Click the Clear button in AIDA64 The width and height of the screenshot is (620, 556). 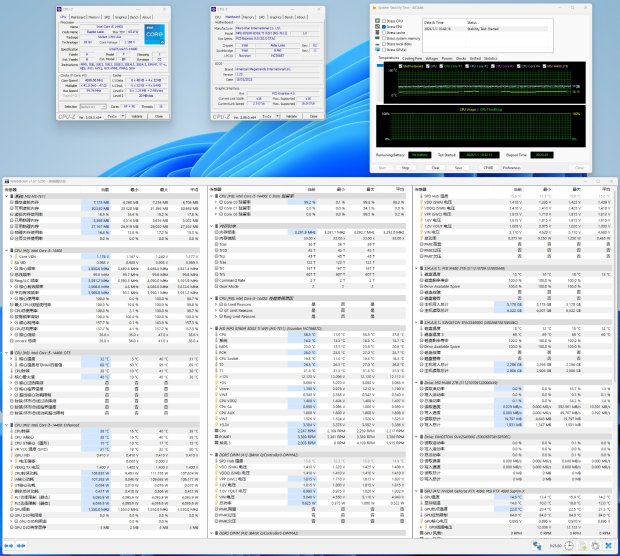tap(435, 168)
